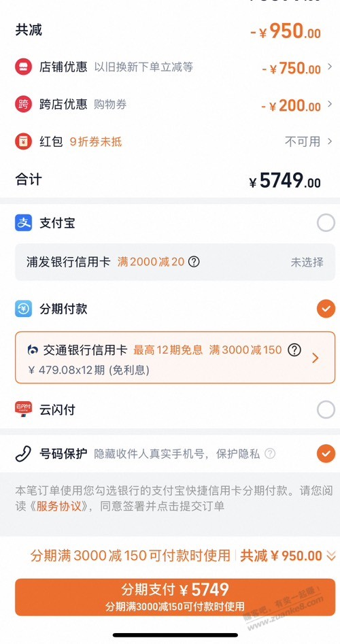Select the 云闪付 payment radio button

tap(326, 409)
